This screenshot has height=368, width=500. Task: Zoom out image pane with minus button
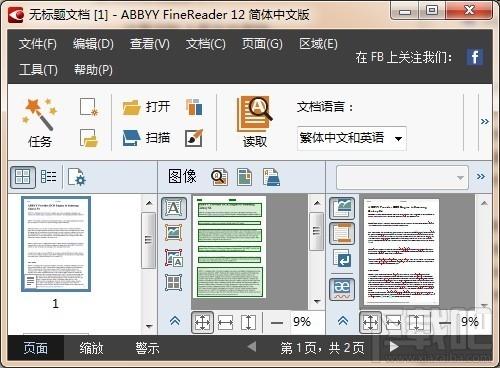(x=277, y=323)
